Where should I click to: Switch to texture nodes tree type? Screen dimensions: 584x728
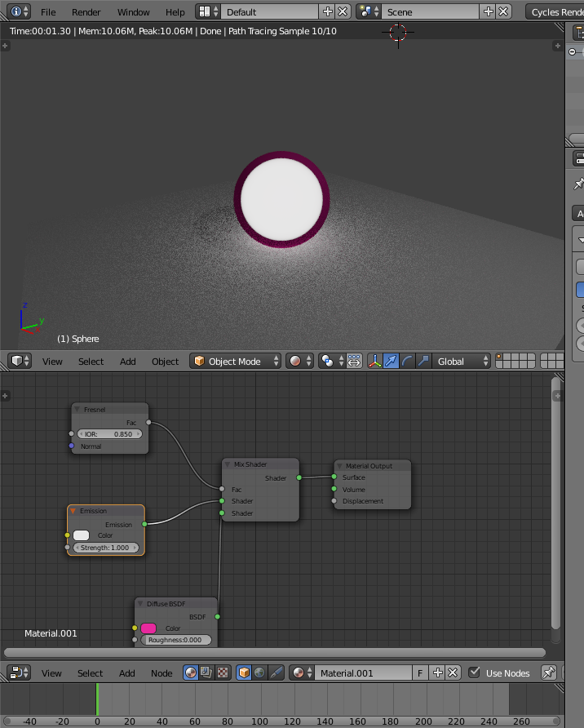[222, 673]
